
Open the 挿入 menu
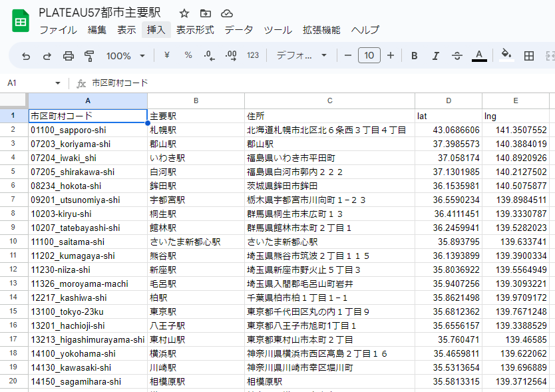click(x=156, y=30)
